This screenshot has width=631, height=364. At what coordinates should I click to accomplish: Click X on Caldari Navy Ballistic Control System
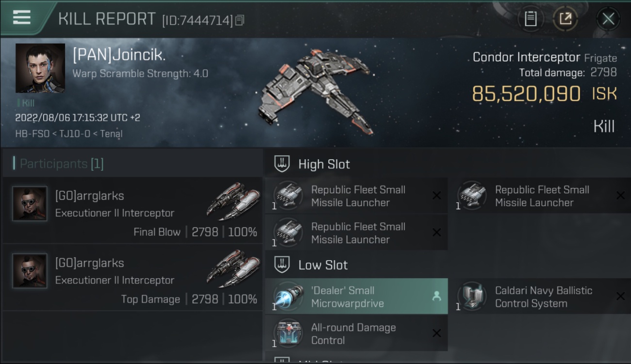coord(620,296)
